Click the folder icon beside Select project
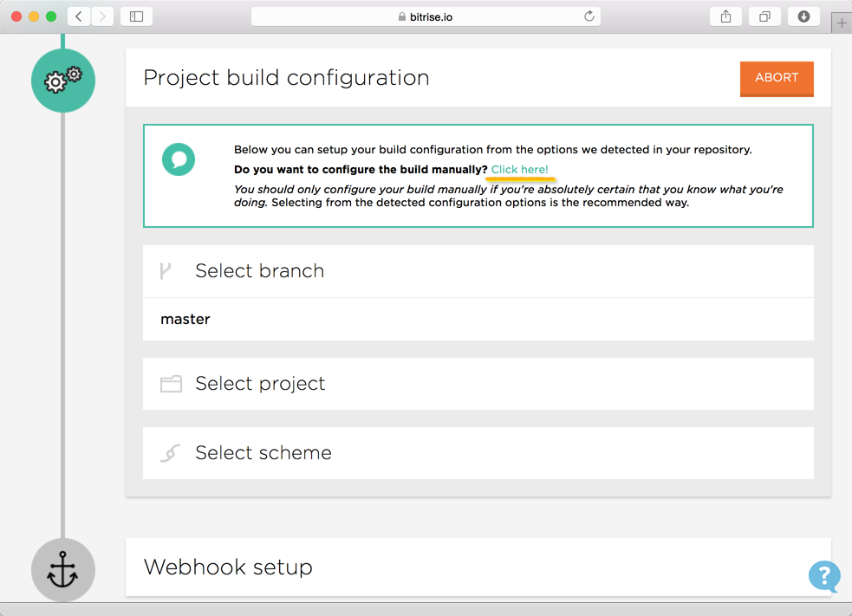The height and width of the screenshot is (616, 852). point(170,383)
